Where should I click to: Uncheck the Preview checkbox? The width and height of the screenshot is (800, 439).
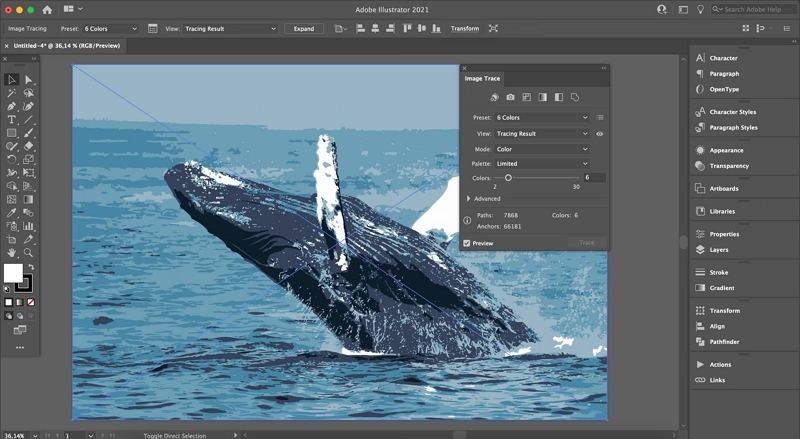click(467, 243)
